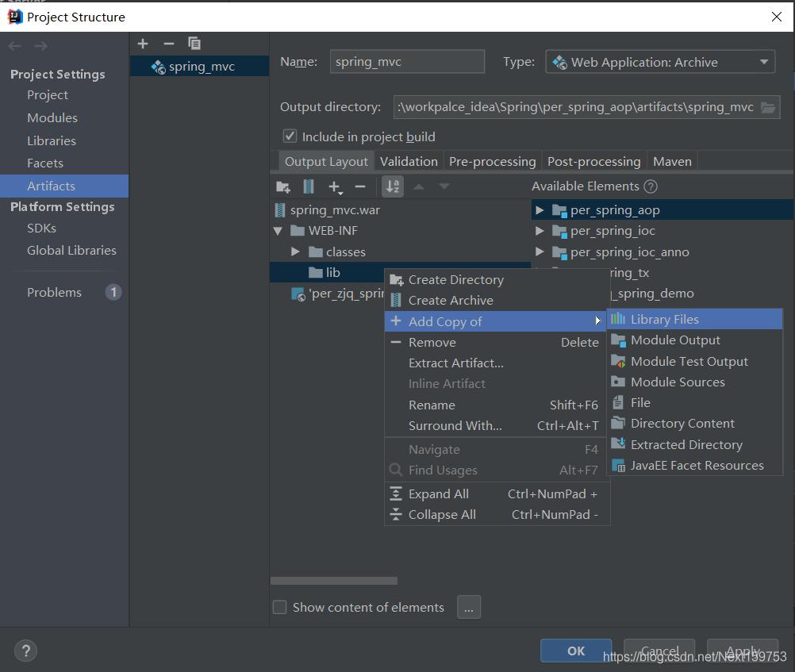Click the OK button
795x672 pixels.
point(576,651)
